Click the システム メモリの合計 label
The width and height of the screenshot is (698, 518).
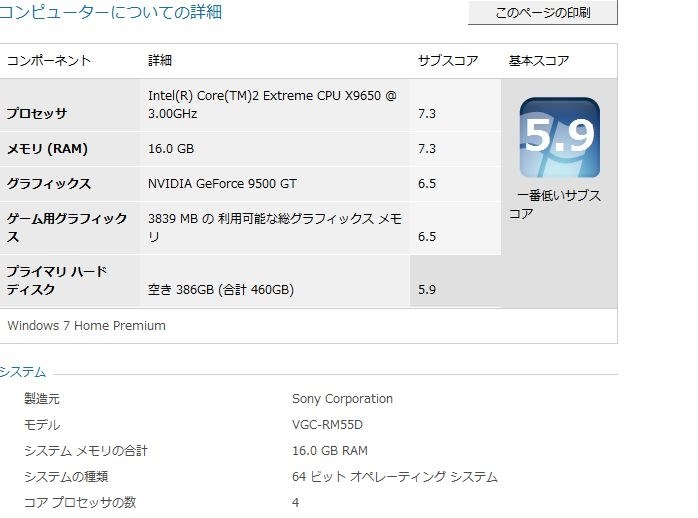tap(85, 451)
